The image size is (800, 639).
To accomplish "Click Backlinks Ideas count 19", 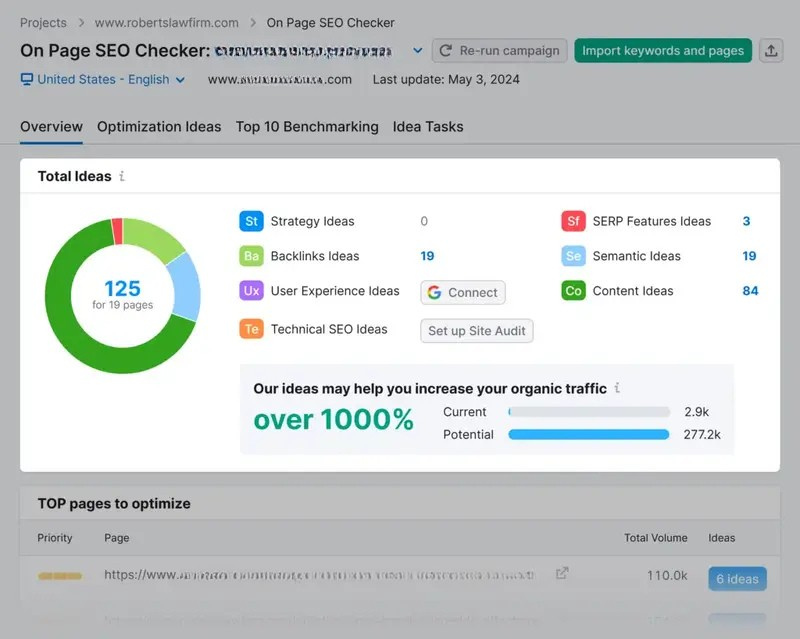I will pyautogui.click(x=427, y=256).
